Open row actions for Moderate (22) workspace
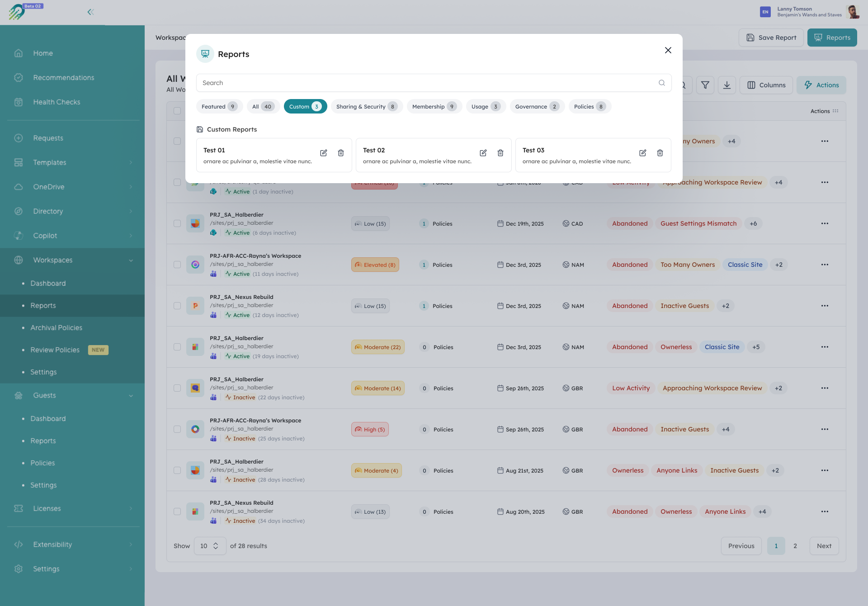The image size is (868, 606). click(x=825, y=347)
